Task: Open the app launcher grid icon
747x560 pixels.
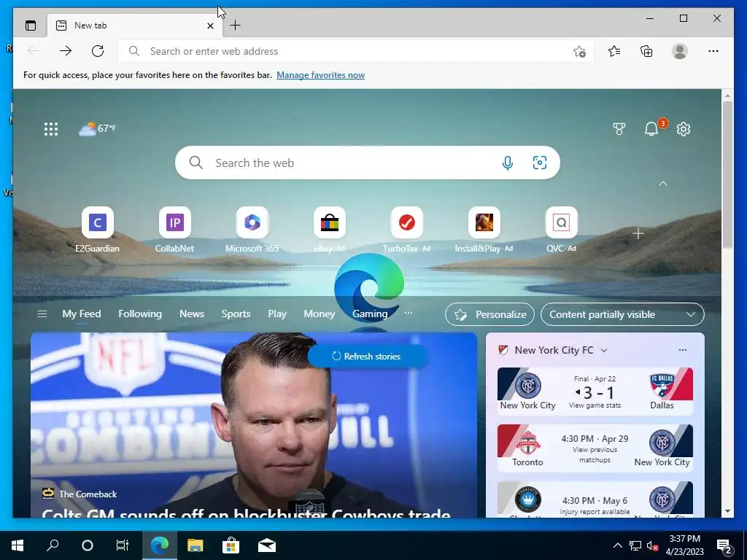Action: click(x=51, y=129)
